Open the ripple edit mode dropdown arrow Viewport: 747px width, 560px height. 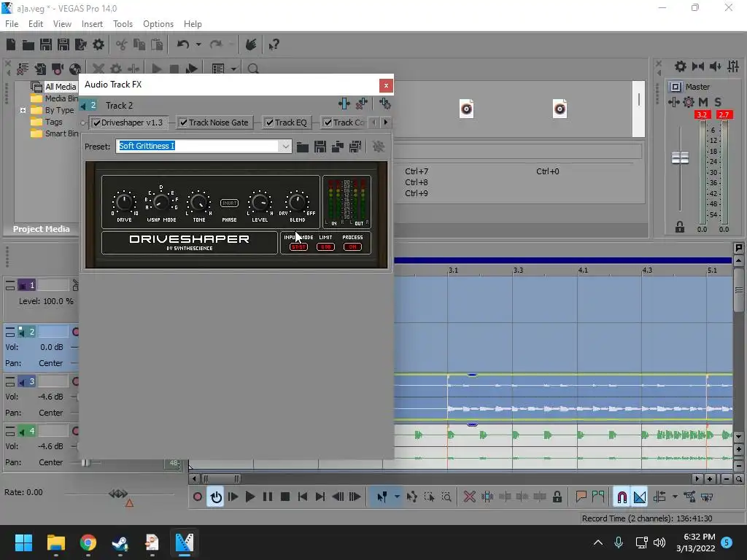point(675,497)
